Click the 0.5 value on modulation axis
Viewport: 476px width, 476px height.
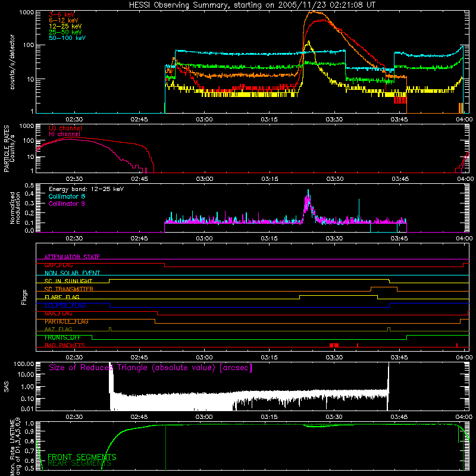[29, 185]
